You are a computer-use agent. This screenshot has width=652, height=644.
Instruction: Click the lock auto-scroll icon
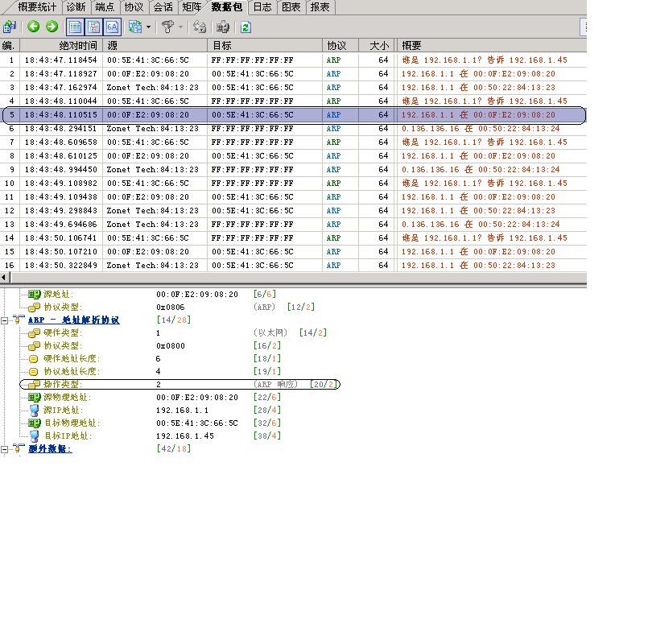(x=200, y=27)
